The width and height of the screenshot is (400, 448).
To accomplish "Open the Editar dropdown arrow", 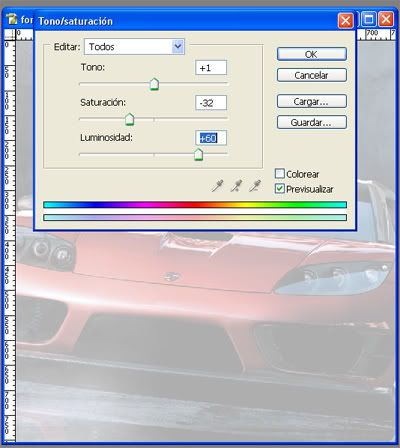I will click(178, 46).
